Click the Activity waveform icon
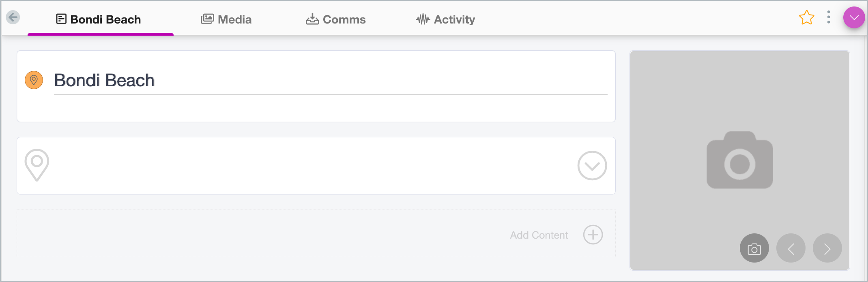The height and width of the screenshot is (282, 868). click(423, 19)
